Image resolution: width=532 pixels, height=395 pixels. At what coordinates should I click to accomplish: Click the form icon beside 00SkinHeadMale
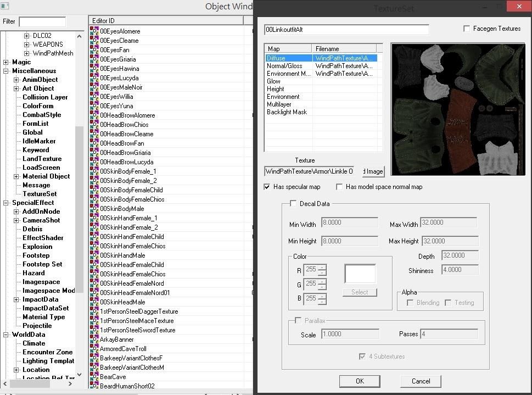tap(94, 302)
